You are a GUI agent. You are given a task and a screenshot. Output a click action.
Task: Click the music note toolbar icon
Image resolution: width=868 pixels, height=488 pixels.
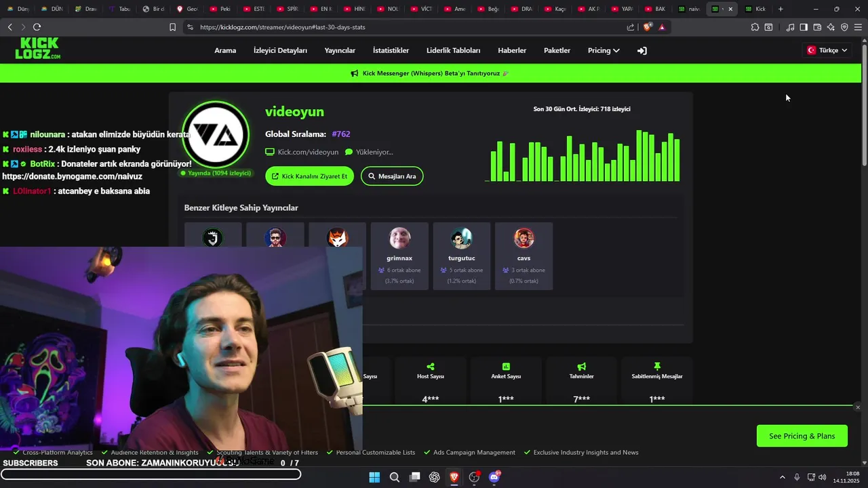(x=790, y=27)
